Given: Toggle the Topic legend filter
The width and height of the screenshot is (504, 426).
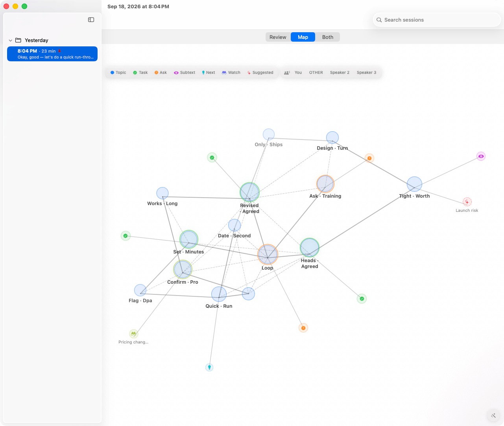Looking at the screenshot, I should (x=118, y=73).
